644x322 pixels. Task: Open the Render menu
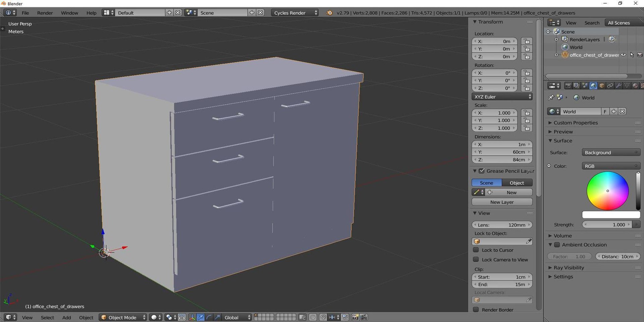click(x=45, y=13)
